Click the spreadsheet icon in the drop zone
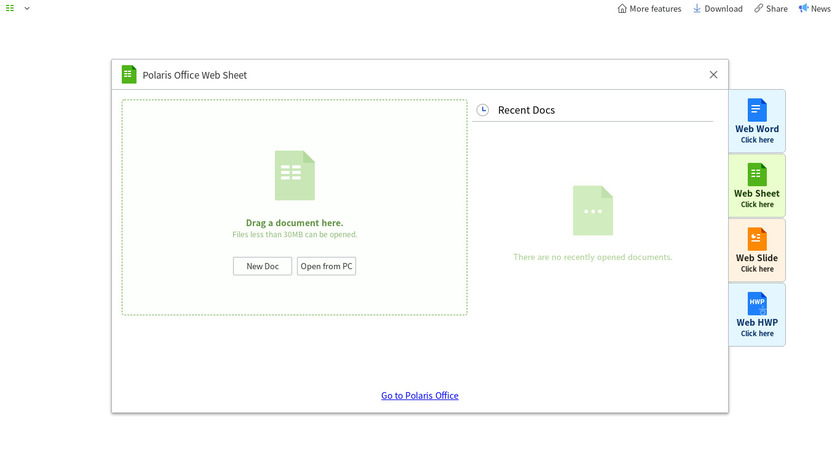 pyautogui.click(x=295, y=175)
